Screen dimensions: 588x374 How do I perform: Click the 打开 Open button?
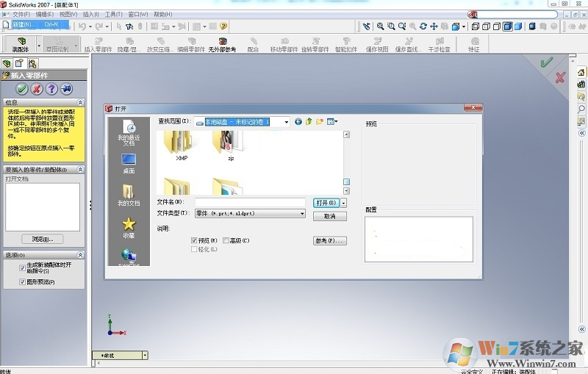coord(326,203)
